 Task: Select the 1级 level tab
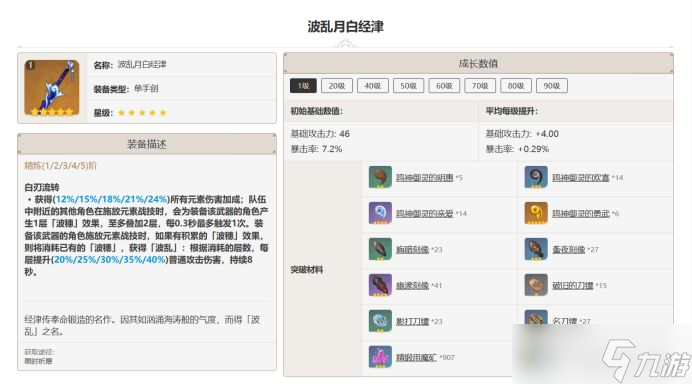[x=303, y=86]
